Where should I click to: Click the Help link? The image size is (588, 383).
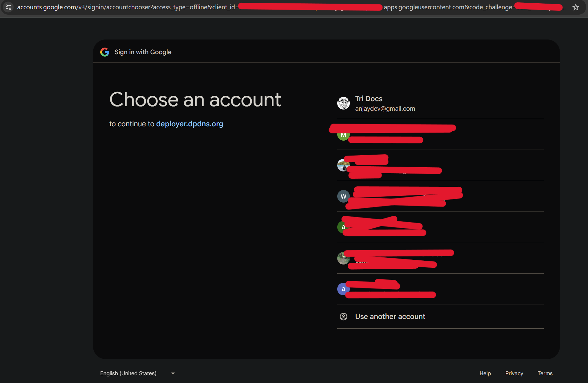coord(485,373)
